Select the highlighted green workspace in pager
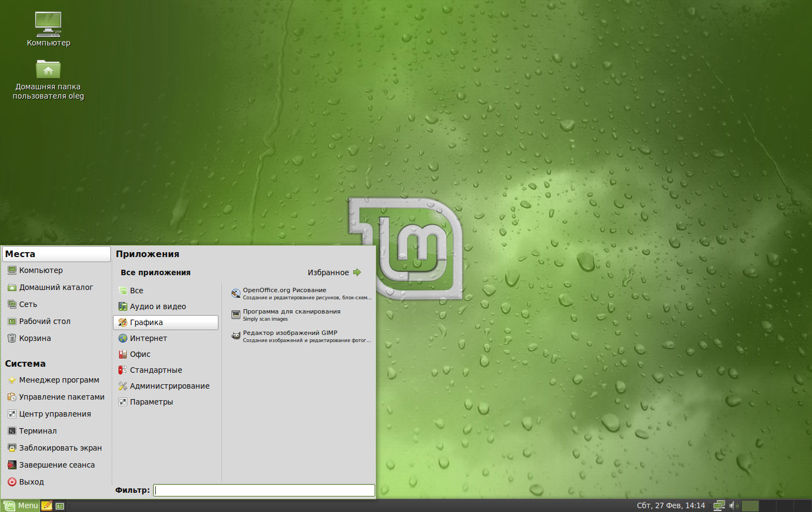Image resolution: width=812 pixels, height=512 pixels. point(750,505)
